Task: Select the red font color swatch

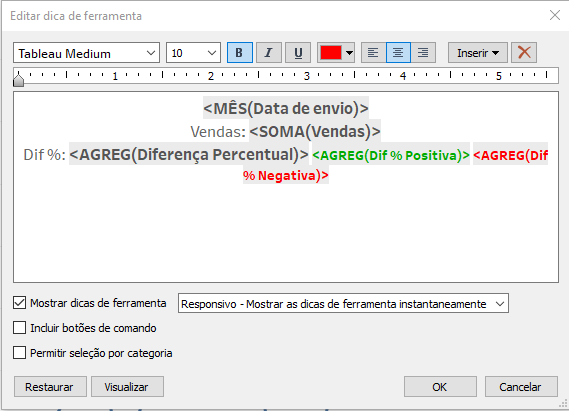Action: [x=331, y=53]
